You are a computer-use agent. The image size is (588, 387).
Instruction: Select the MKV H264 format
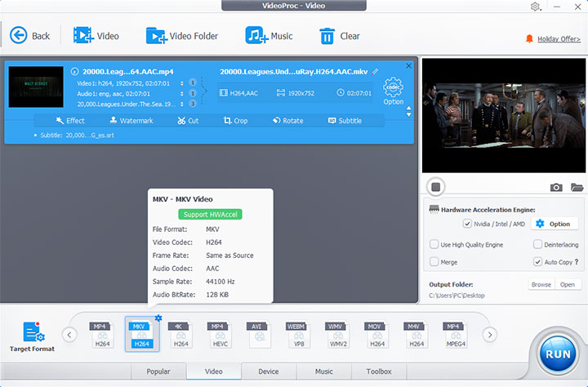tap(142, 335)
